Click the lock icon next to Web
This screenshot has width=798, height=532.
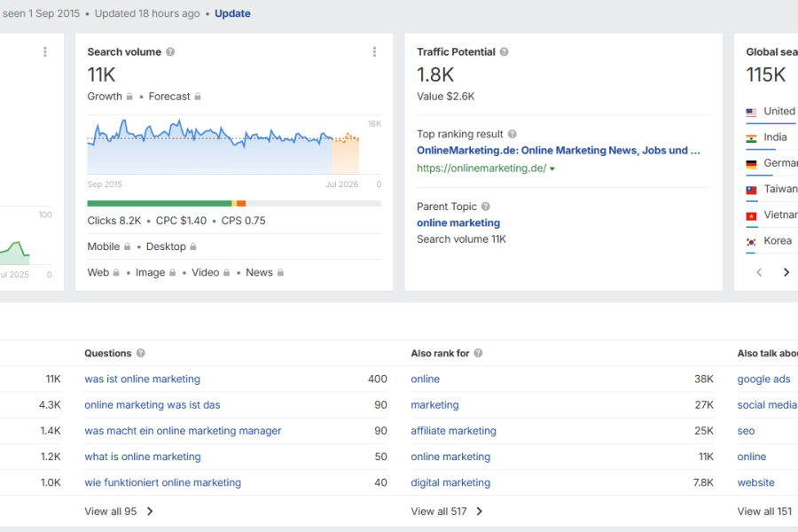tap(116, 272)
